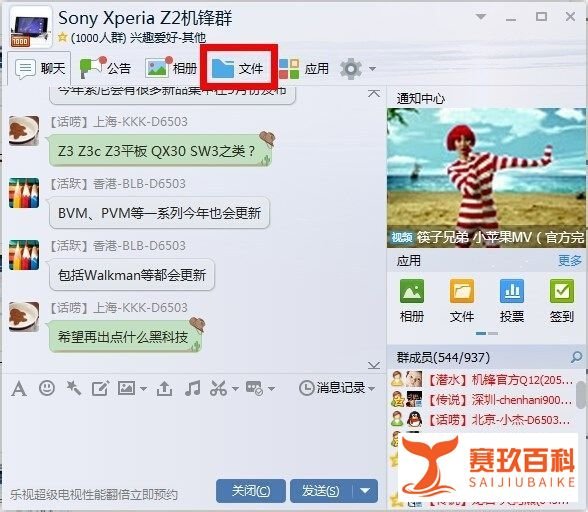Expand dropdown next to bubble checkmark icon
Image resolution: width=588 pixels, height=512 pixels.
(272, 389)
